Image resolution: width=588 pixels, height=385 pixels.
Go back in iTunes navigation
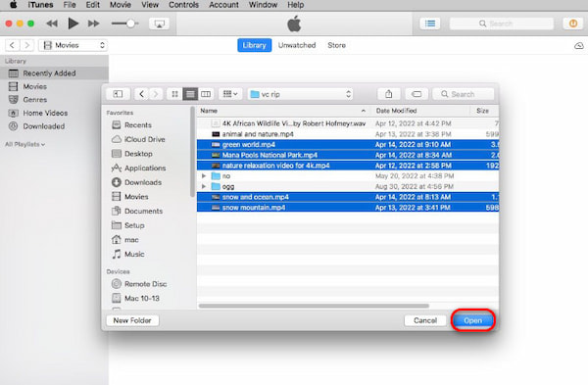[x=12, y=45]
